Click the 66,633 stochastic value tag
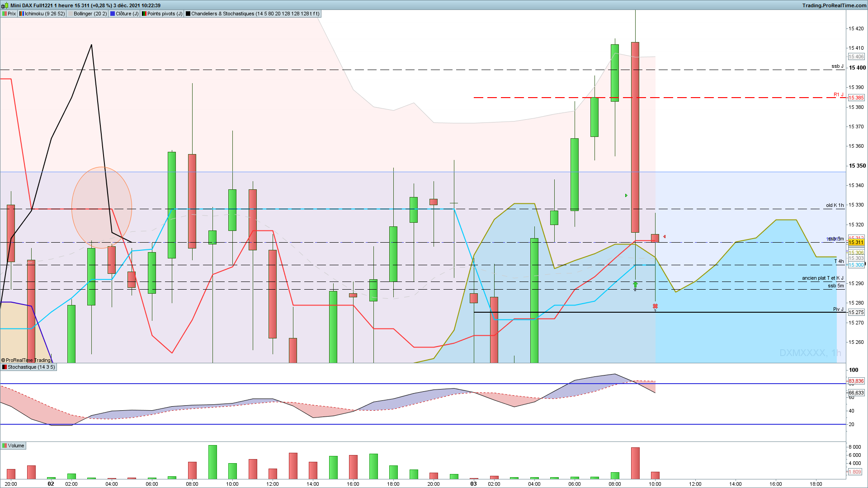 click(x=856, y=393)
